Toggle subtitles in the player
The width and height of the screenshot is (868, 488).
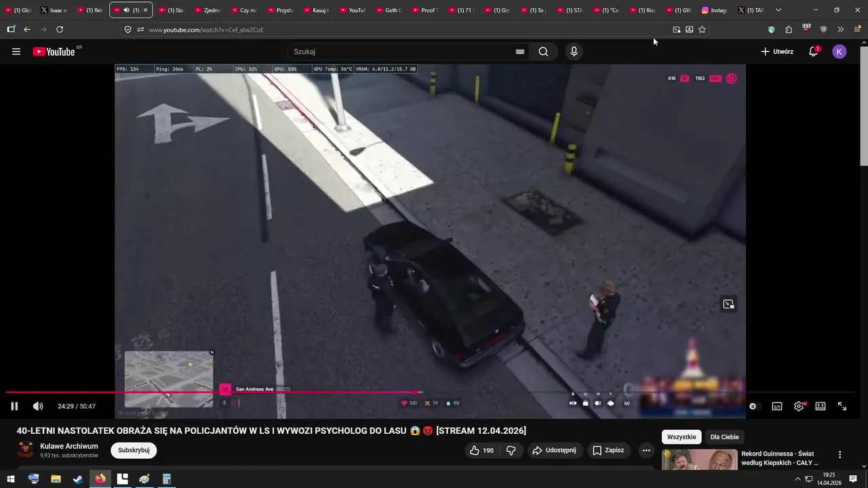coord(777,406)
